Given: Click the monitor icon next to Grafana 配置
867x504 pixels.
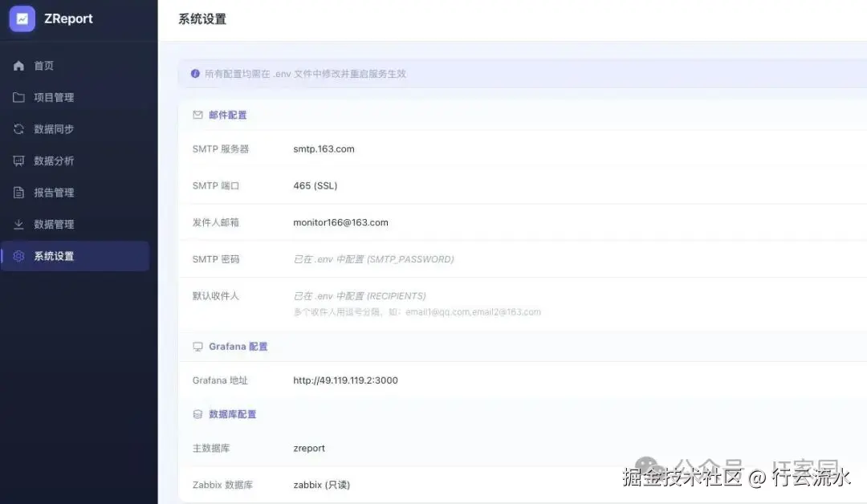Looking at the screenshot, I should pos(197,347).
